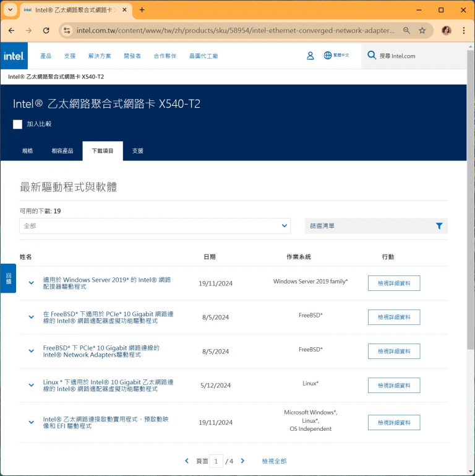475x476 pixels.
Task: Check the 加入比較 checkbox
Action: click(x=17, y=124)
